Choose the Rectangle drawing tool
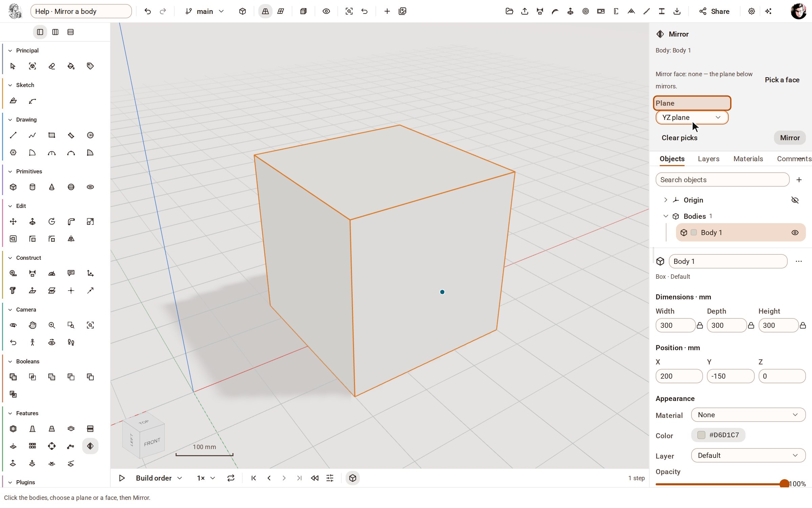This screenshot has width=812, height=508. (52, 135)
